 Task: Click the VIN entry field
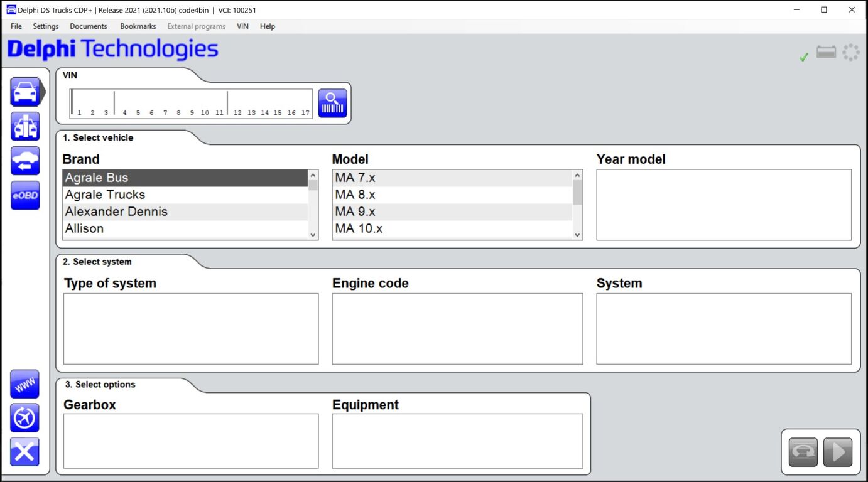click(191, 104)
